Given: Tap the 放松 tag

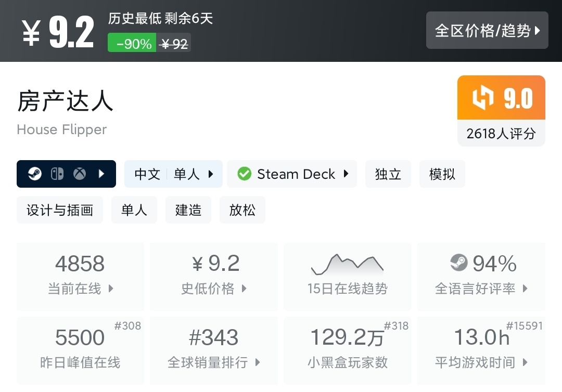Looking at the screenshot, I should pos(242,210).
